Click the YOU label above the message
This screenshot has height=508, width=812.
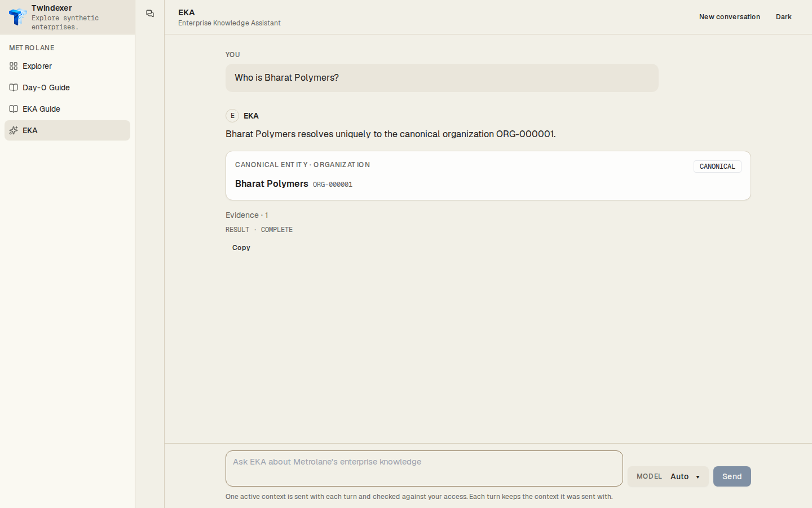233,55
